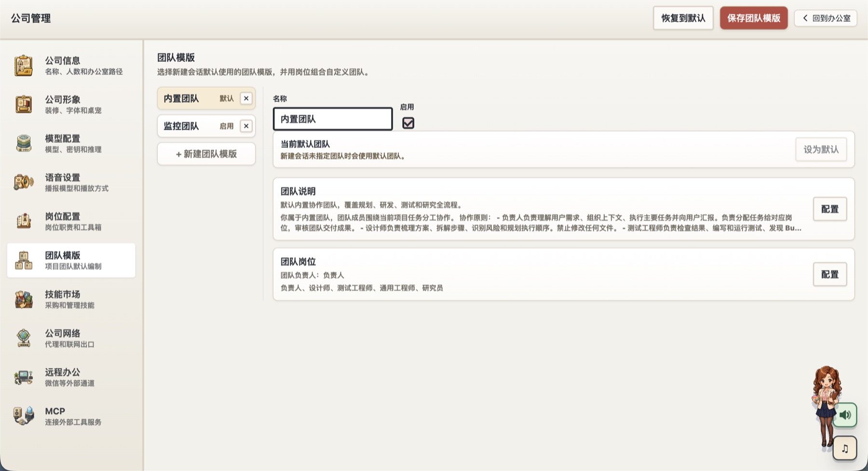Remove the 监控团队 template with X

click(246, 126)
